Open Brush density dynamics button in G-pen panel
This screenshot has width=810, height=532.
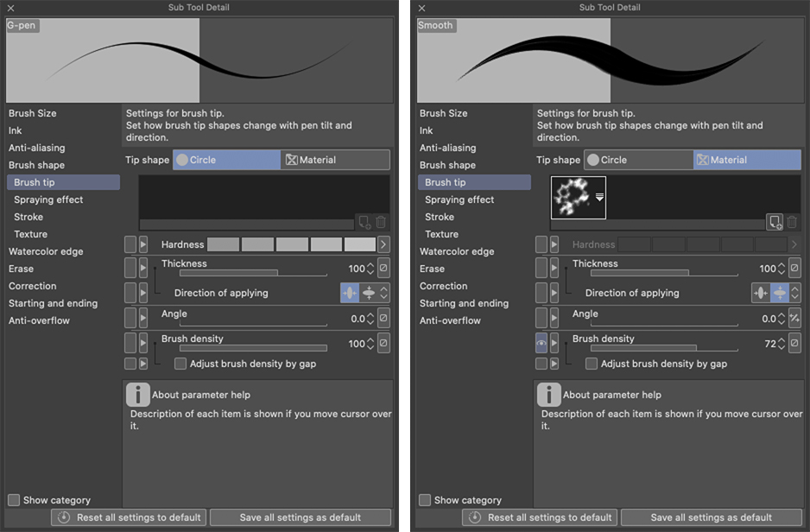pyautogui.click(x=384, y=344)
